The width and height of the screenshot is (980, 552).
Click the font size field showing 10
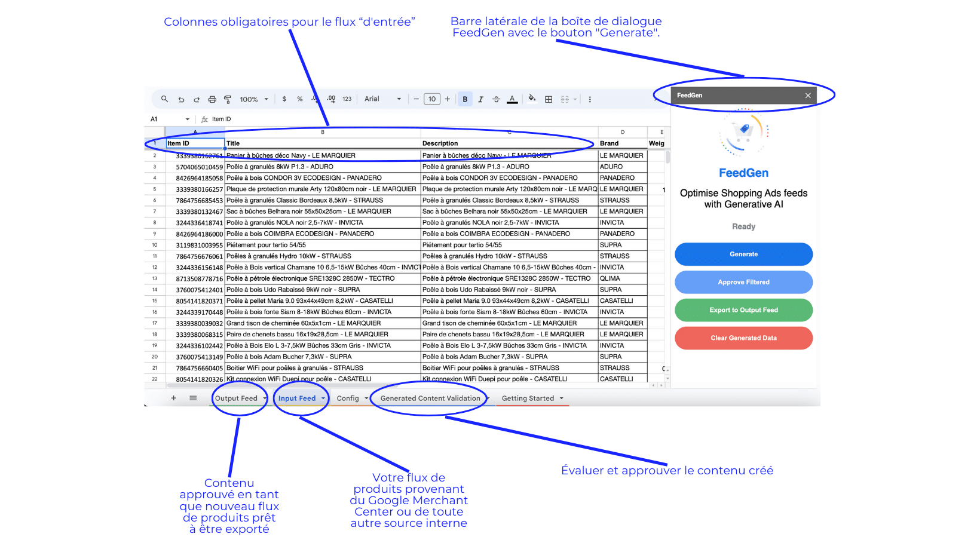(432, 99)
